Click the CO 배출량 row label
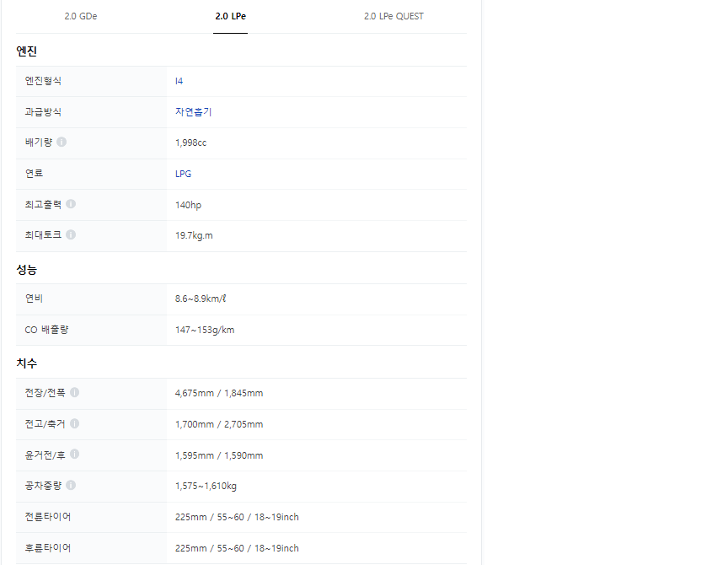The image size is (728, 565). 46,330
